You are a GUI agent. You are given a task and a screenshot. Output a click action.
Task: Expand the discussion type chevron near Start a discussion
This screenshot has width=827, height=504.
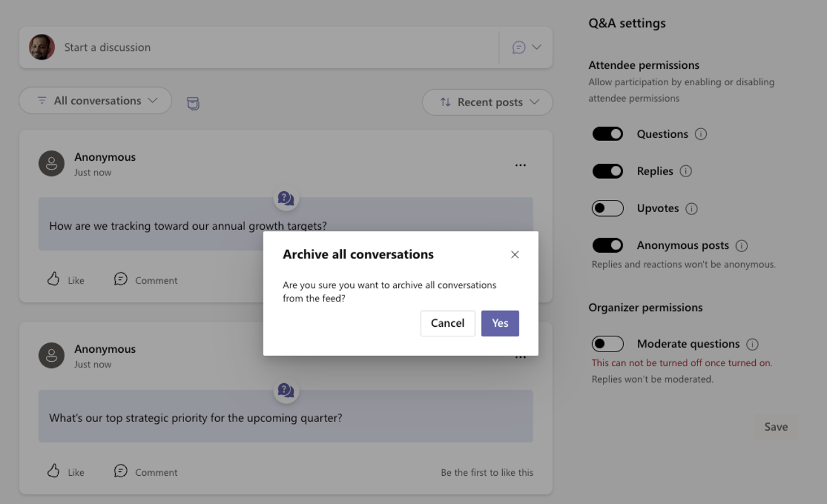(x=536, y=47)
